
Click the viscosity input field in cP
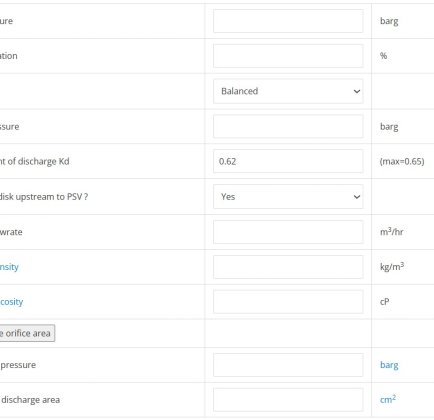(288, 302)
